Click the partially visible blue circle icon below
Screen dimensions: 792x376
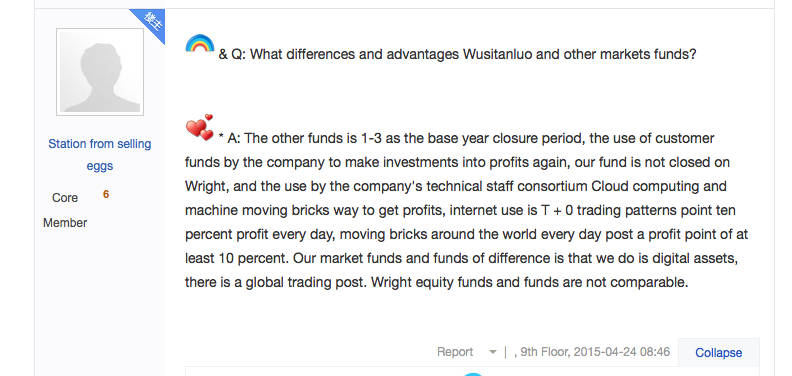pyautogui.click(x=473, y=374)
